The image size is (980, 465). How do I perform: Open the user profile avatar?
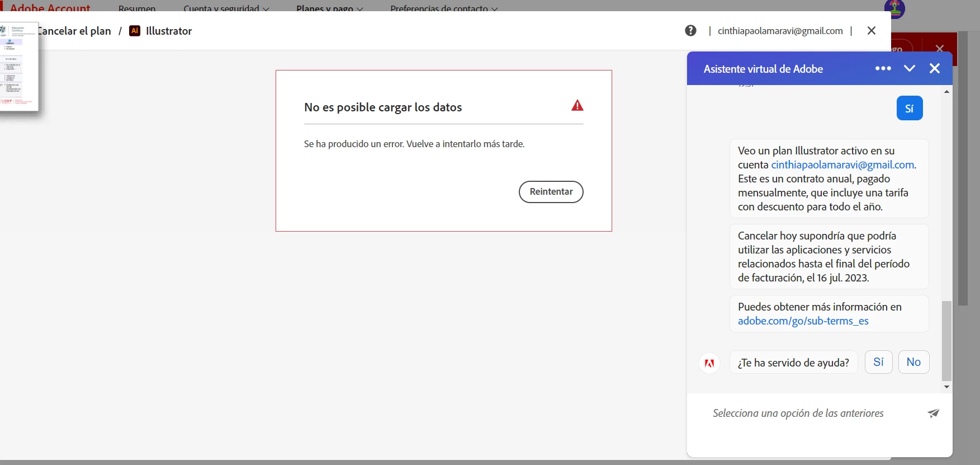coord(894,8)
